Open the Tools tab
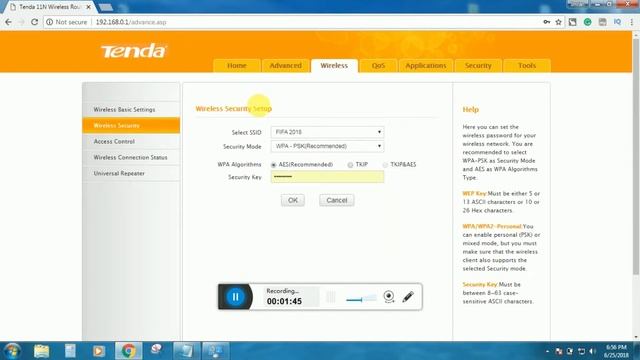This screenshot has height=360, width=640. click(x=527, y=65)
